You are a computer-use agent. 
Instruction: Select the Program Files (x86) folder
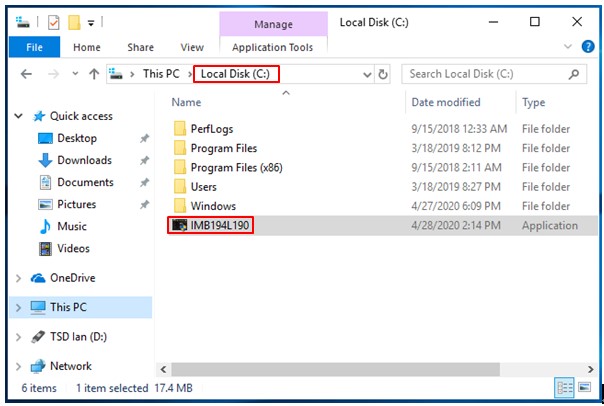237,167
